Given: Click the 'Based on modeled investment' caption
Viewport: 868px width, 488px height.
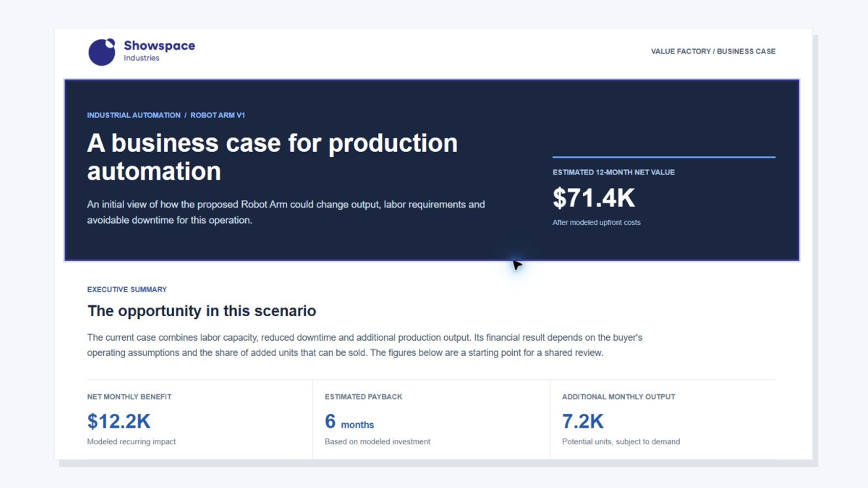Looking at the screenshot, I should point(377,441).
